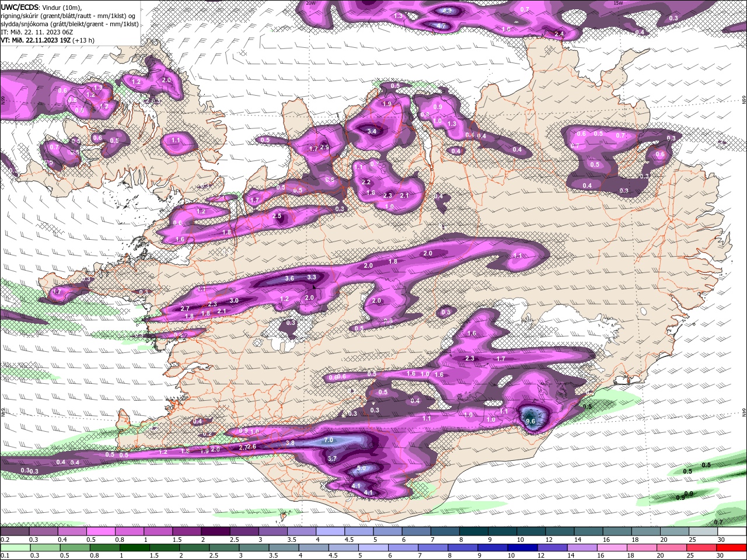Click the pale green 0.1 swatch, lower scale
The height and width of the screenshot is (560, 747).
tap(15, 547)
